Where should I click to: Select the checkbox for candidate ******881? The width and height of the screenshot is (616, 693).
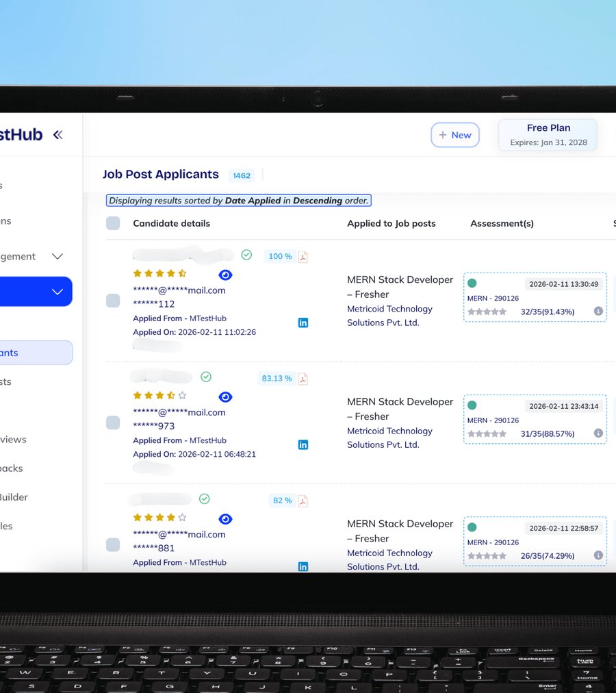point(113,544)
